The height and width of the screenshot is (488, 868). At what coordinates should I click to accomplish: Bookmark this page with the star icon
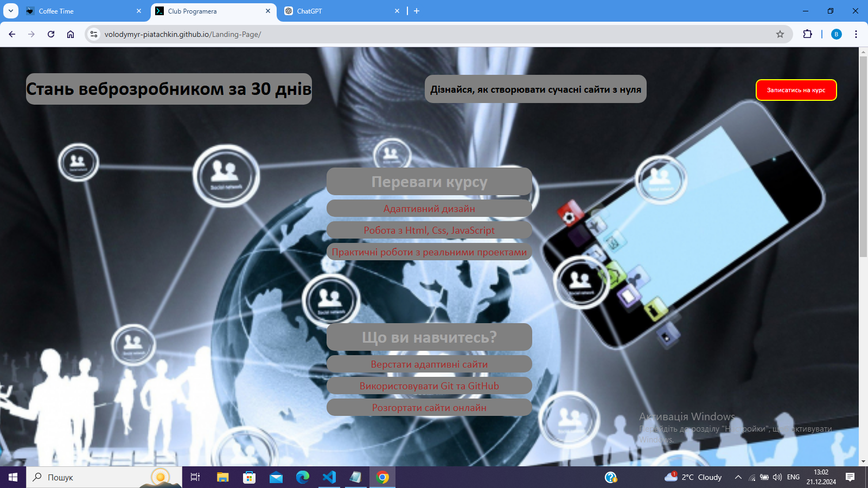click(x=780, y=34)
